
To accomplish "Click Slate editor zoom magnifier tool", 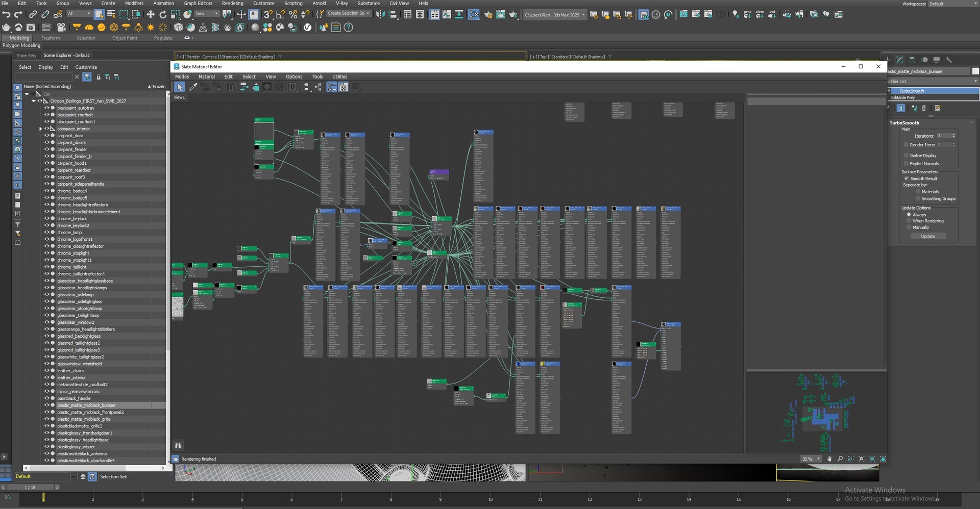I will click(x=840, y=459).
